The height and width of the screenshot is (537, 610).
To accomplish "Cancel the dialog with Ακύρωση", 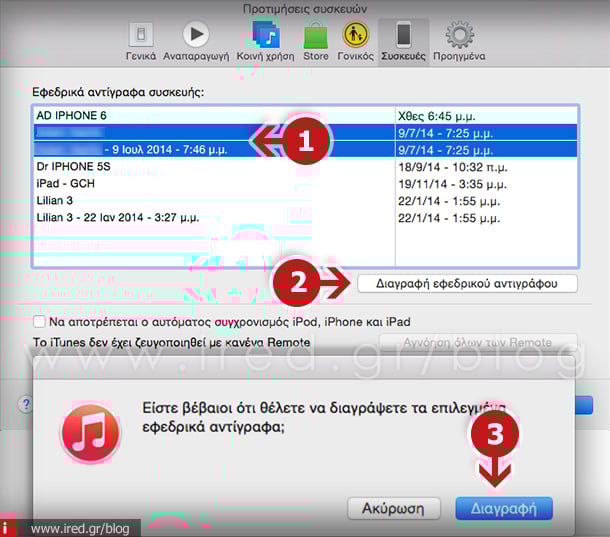I will point(393,508).
